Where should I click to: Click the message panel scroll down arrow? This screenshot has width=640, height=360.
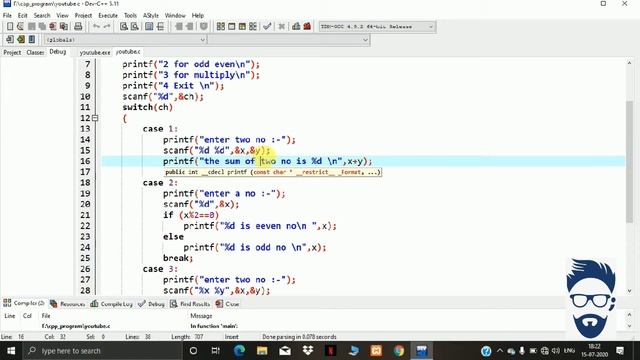[x=629, y=326]
